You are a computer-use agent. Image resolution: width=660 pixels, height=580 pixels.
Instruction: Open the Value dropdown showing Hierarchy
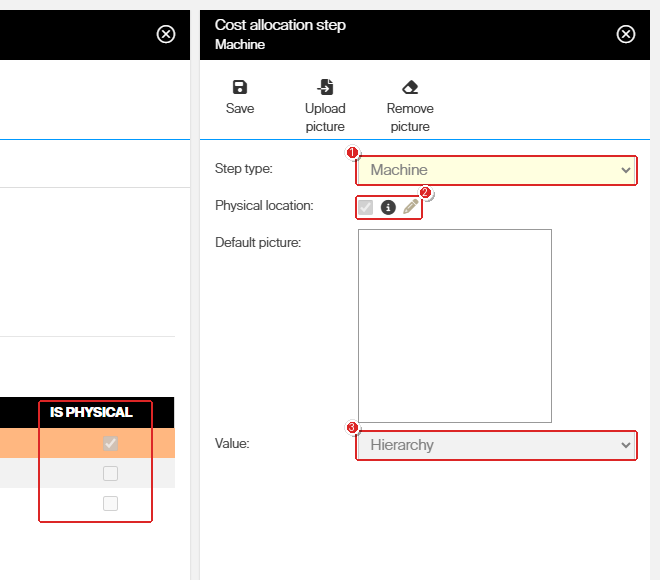496,445
